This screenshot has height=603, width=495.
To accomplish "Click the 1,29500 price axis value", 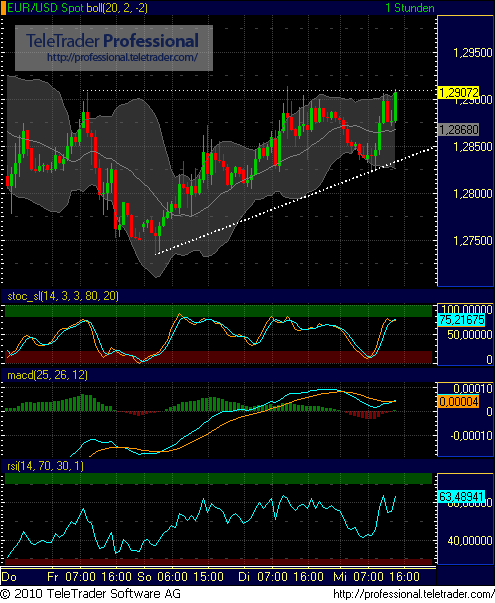I will click(473, 53).
